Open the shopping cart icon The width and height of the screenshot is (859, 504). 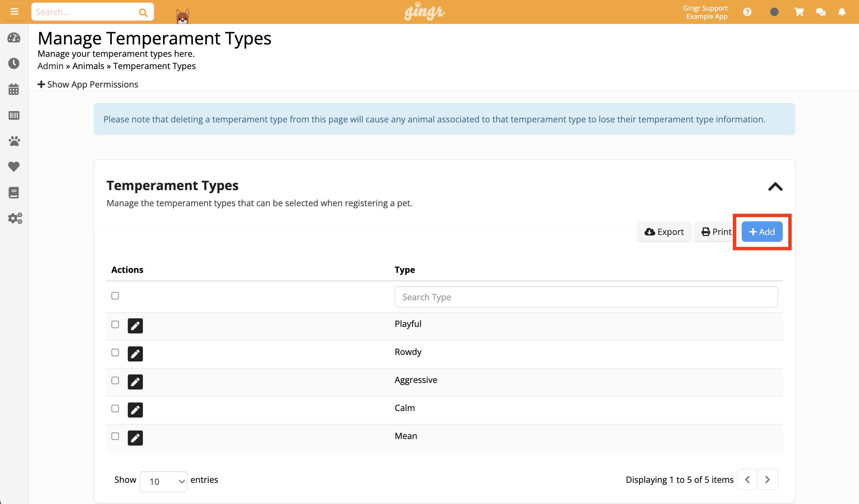pyautogui.click(x=799, y=12)
